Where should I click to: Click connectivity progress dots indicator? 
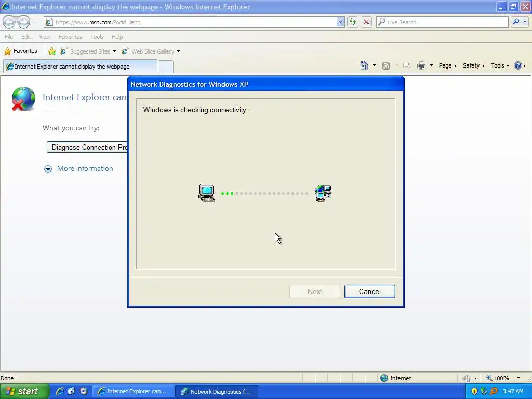[x=264, y=193]
